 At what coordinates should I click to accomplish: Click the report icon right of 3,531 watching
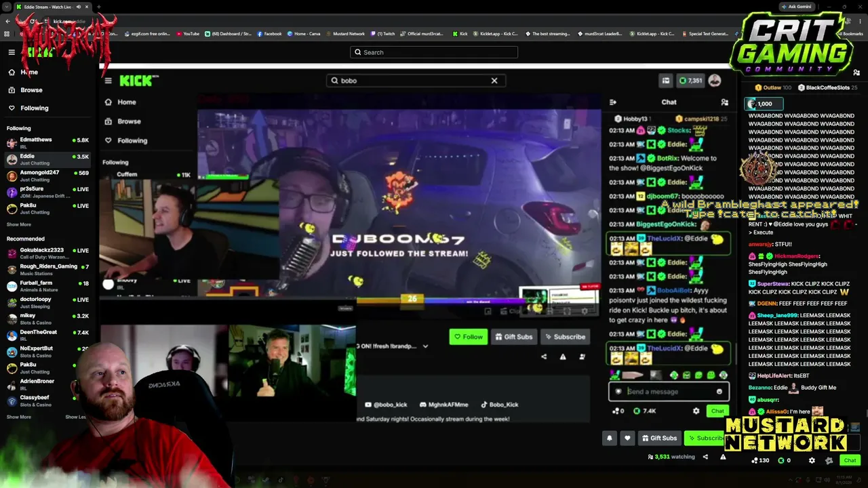click(x=723, y=457)
